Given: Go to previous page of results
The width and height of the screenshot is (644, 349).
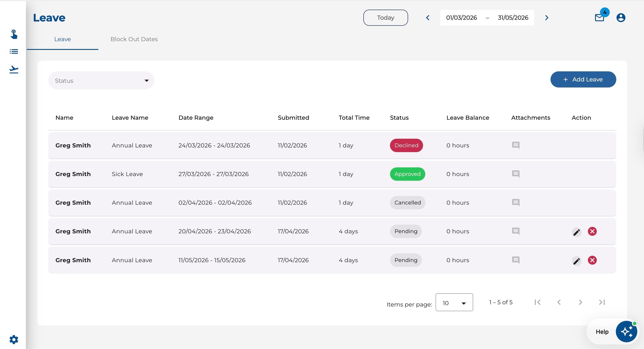Looking at the screenshot, I should (559, 302).
